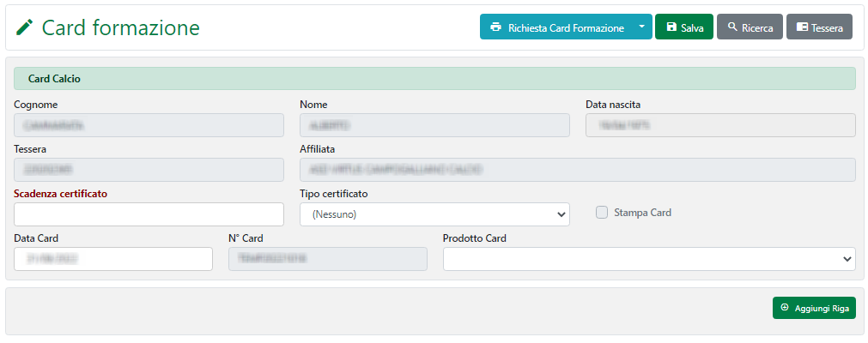This screenshot has height=343, width=868.
Task: Click the Affiliata field
Action: tap(577, 170)
